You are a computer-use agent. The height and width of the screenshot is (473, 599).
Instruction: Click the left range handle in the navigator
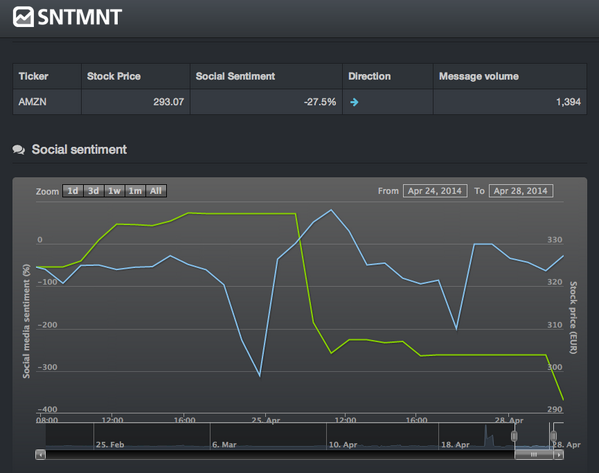coord(514,436)
